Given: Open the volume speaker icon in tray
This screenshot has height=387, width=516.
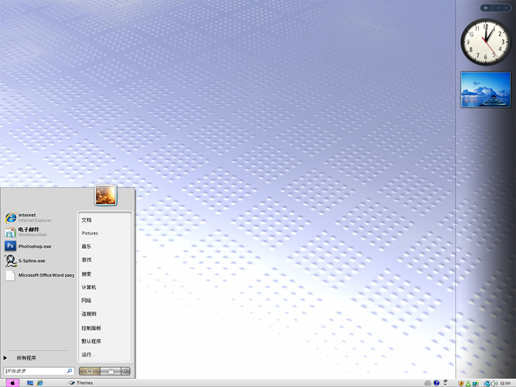Looking at the screenshot, I should pyautogui.click(x=494, y=383).
